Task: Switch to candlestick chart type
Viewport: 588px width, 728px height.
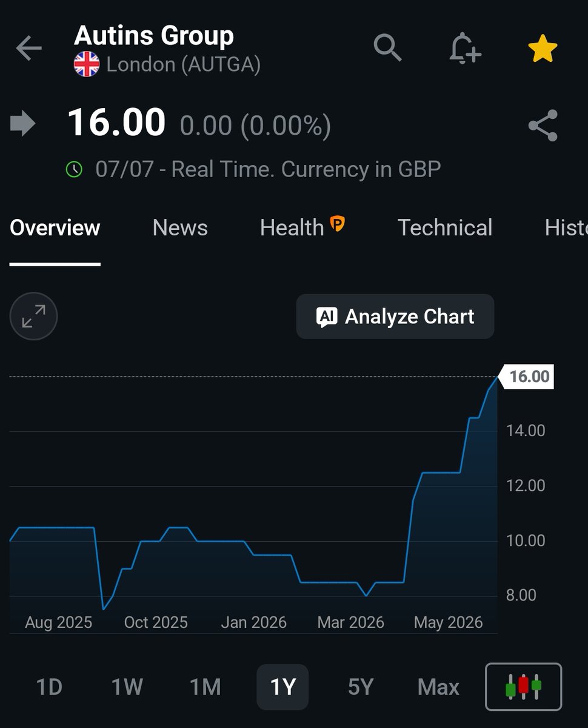Action: point(524,687)
